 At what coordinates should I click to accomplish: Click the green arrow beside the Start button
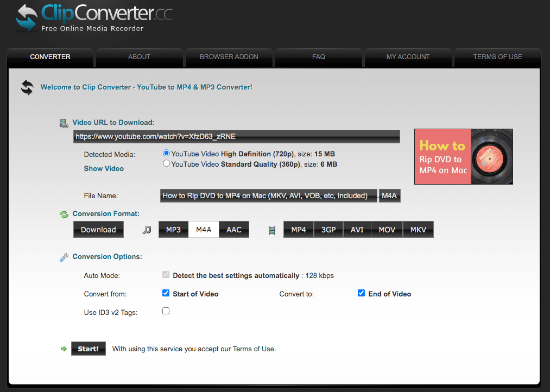tap(64, 349)
